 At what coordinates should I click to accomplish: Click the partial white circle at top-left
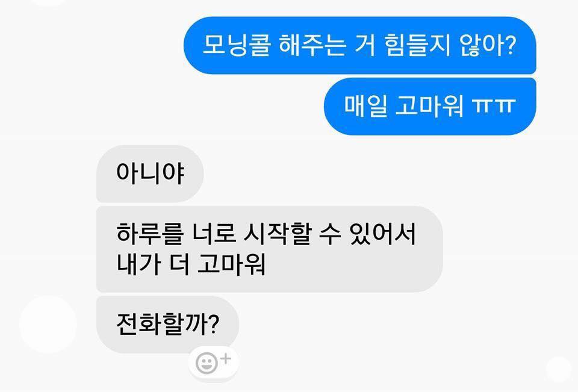click(48, 2)
